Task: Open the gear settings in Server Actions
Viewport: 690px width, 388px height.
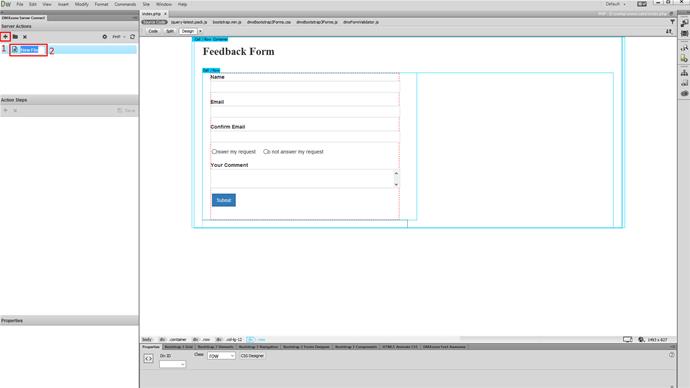Action: 105,37
